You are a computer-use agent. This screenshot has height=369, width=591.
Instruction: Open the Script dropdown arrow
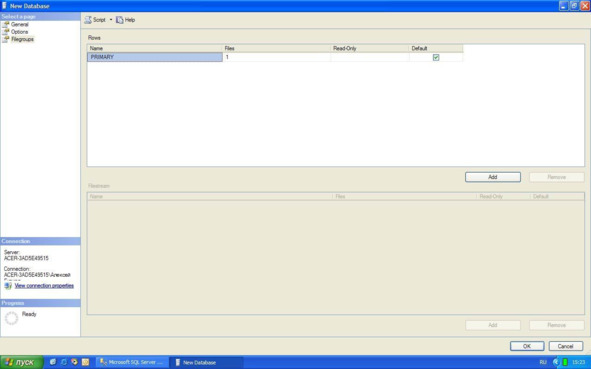coord(111,20)
